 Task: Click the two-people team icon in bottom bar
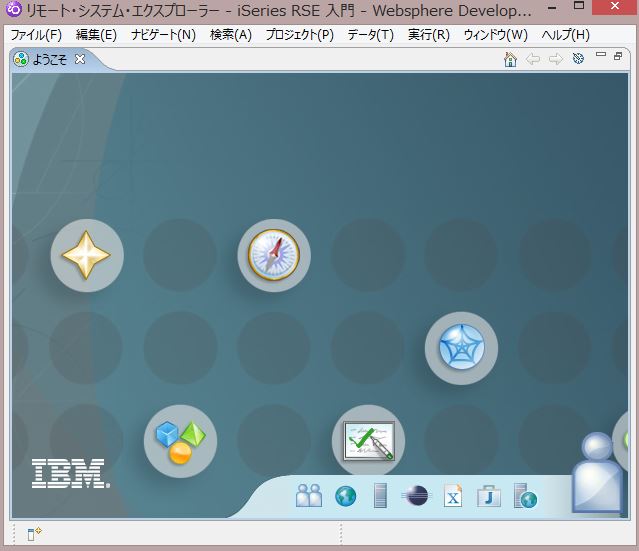[x=309, y=496]
